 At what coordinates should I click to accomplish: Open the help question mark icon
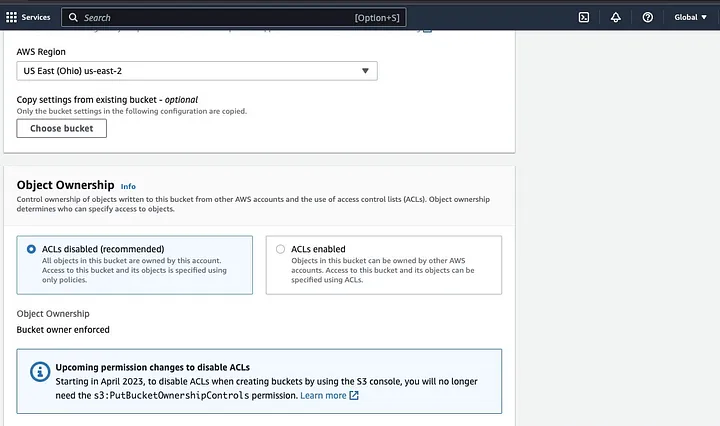[647, 17]
